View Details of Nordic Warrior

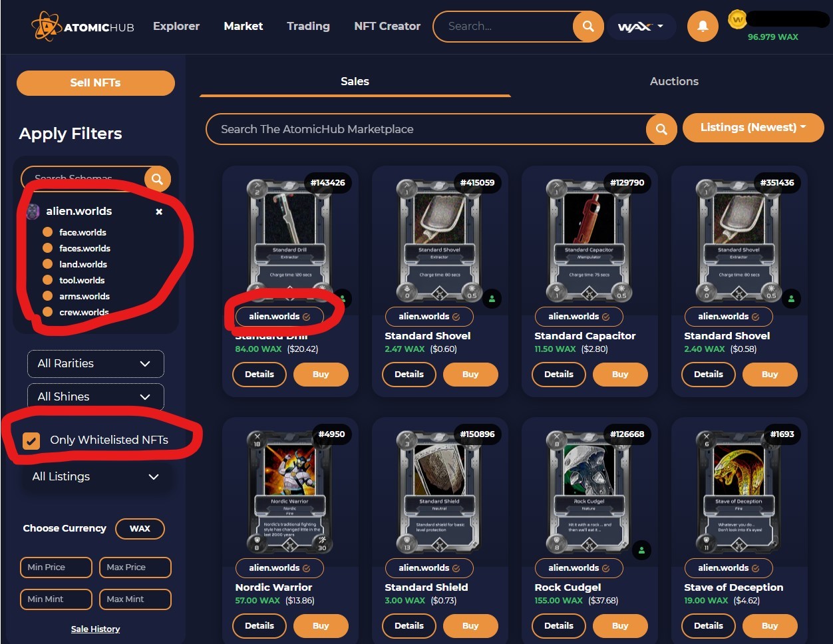(259, 625)
